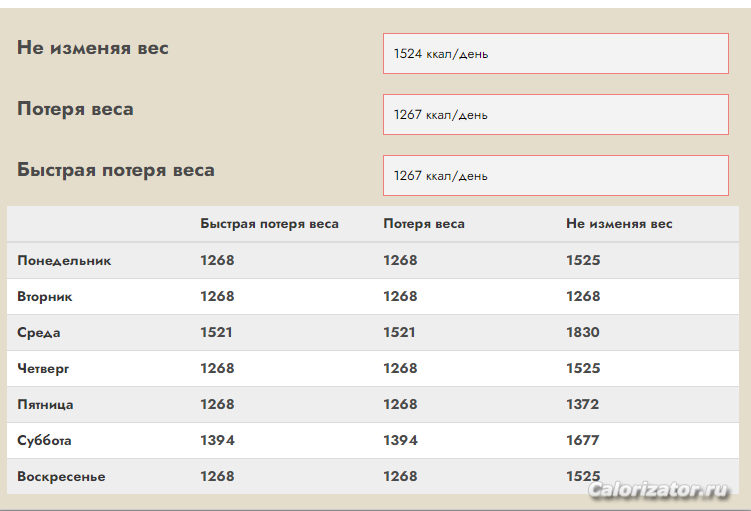Select the Понедельник row label
This screenshot has width=751, height=511.
coord(64,260)
